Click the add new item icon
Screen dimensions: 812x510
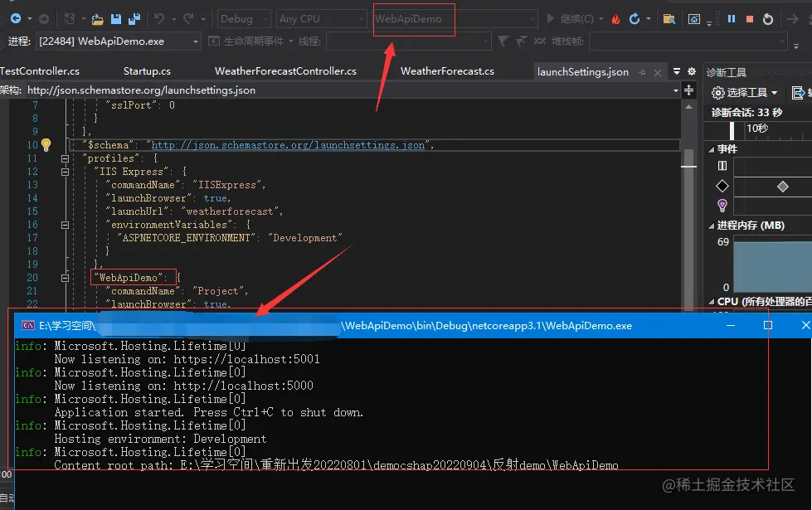(69, 18)
